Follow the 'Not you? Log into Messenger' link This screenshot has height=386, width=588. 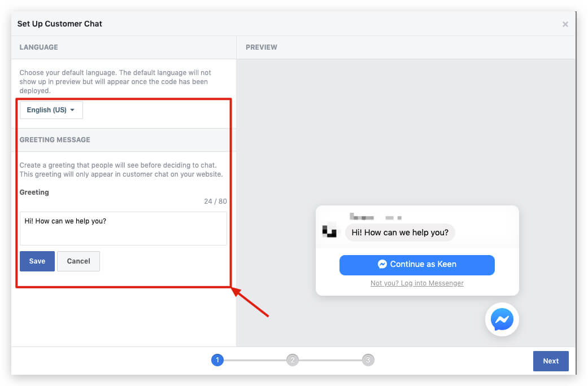pos(417,283)
